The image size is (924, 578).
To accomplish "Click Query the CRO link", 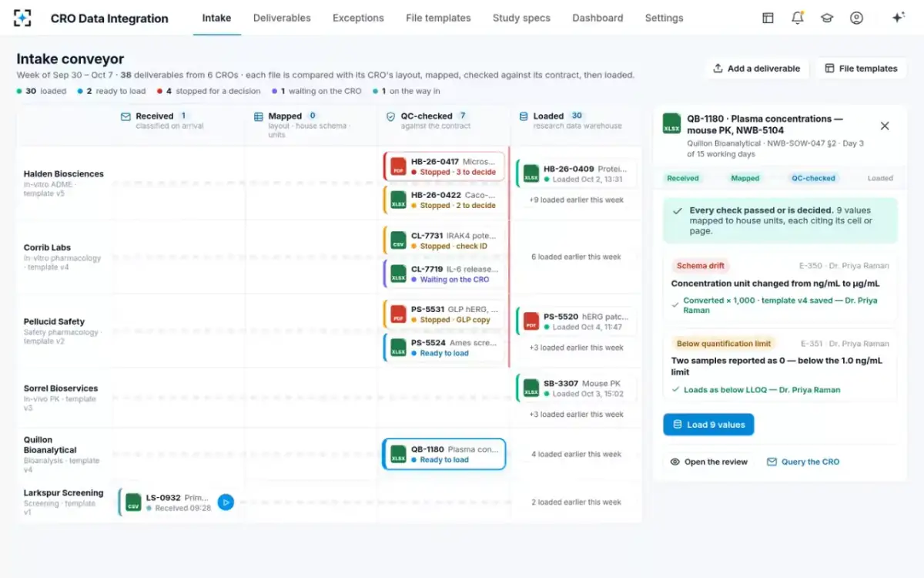I will (x=803, y=462).
